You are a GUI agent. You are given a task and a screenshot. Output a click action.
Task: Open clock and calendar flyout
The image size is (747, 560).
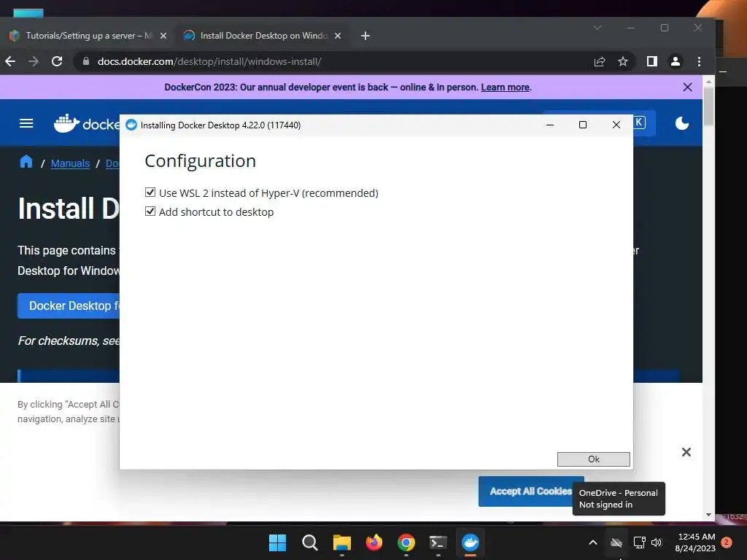(x=695, y=542)
